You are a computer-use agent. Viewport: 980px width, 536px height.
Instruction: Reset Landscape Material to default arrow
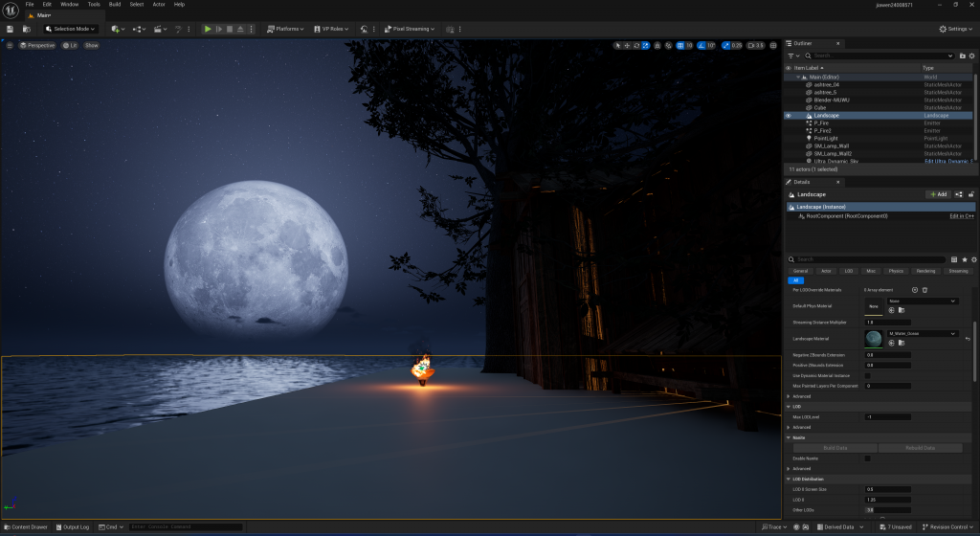click(x=967, y=338)
